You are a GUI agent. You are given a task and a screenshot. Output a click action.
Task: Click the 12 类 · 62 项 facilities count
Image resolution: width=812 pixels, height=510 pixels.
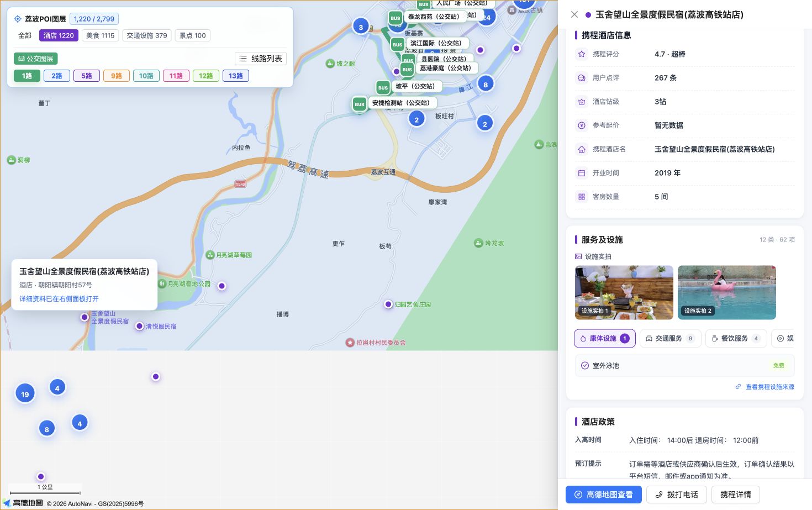[777, 240]
